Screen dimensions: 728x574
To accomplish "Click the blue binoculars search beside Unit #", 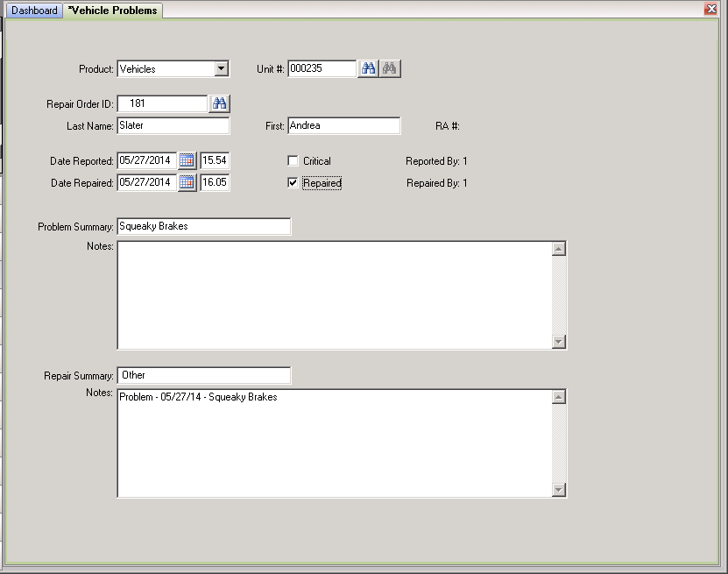I will point(368,68).
